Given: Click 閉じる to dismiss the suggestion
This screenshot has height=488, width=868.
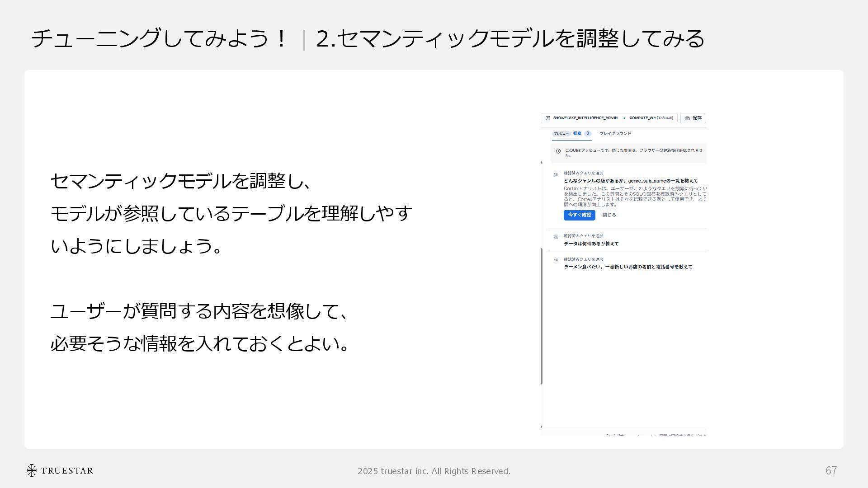Looking at the screenshot, I should pyautogui.click(x=609, y=215).
